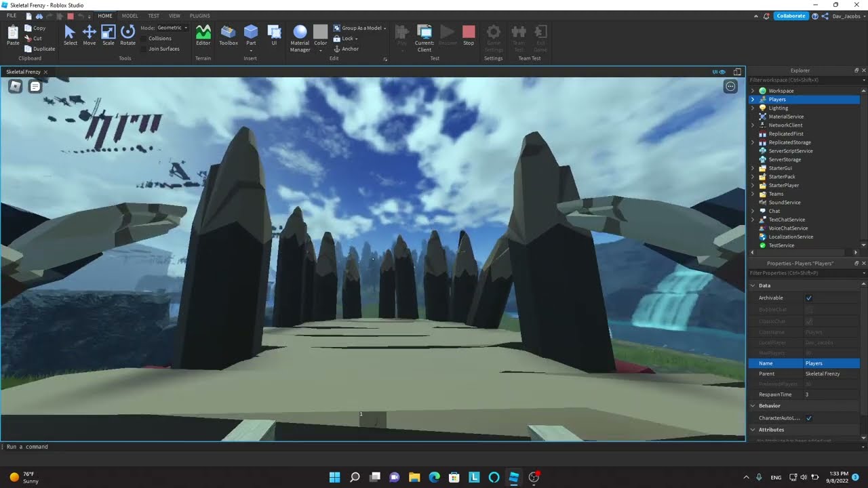The image size is (868, 488).
Task: Insert a Part
Action: (x=251, y=35)
